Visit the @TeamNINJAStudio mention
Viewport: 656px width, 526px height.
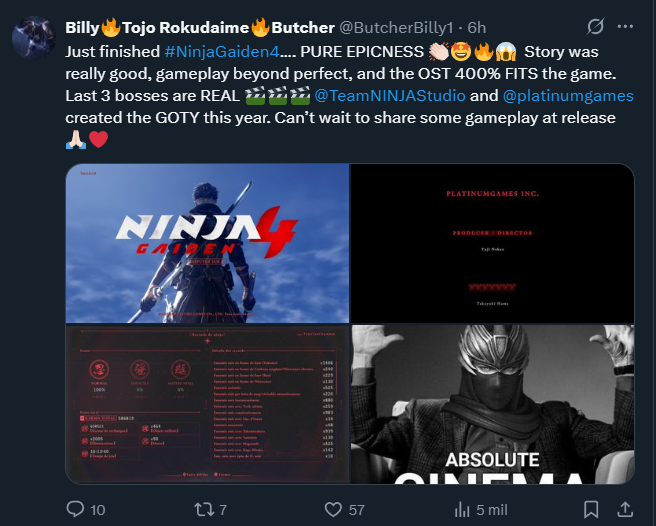pyautogui.click(x=390, y=96)
